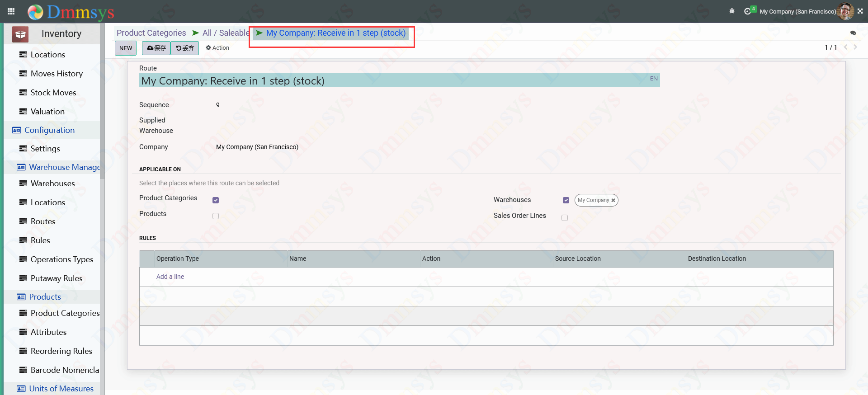Viewport: 868px width, 395px height.
Task: Go back to Product Categories breadcrumb
Action: pos(151,33)
